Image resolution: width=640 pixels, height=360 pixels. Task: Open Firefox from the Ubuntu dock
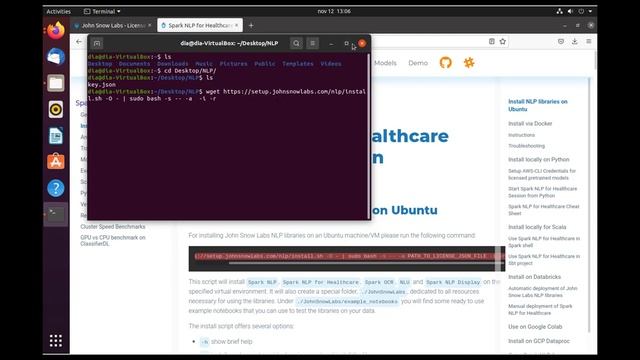[56, 31]
